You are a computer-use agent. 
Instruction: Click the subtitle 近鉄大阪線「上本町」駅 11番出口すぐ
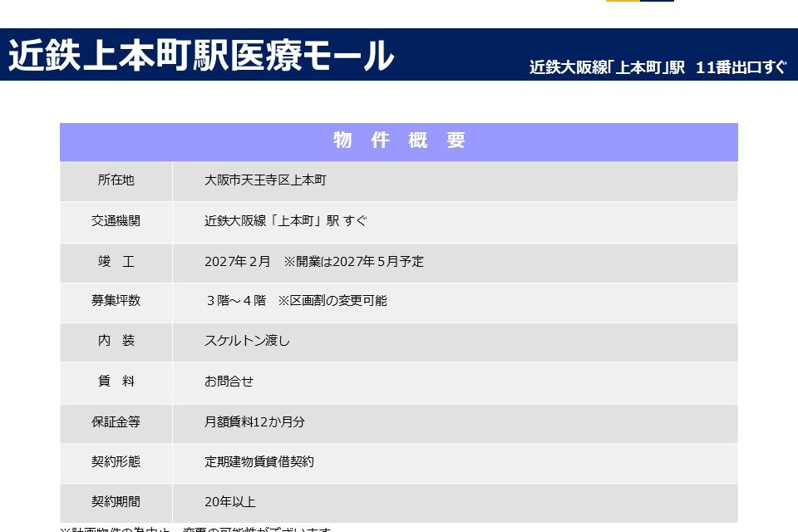point(658,67)
